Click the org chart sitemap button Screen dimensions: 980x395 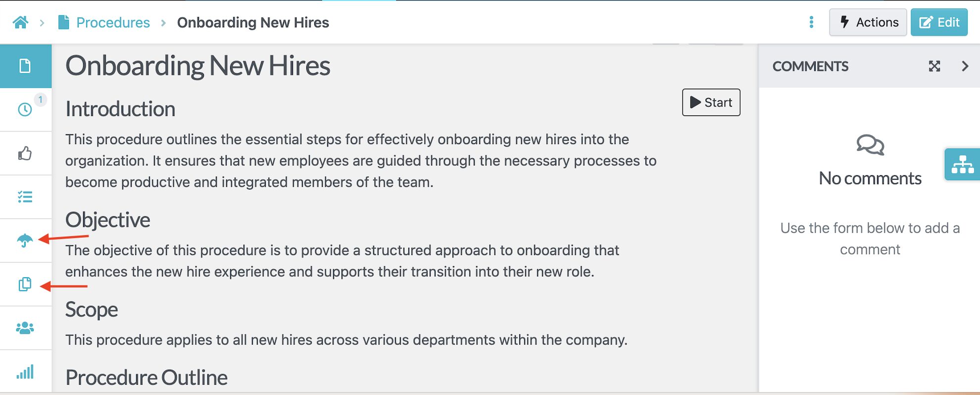pos(962,164)
